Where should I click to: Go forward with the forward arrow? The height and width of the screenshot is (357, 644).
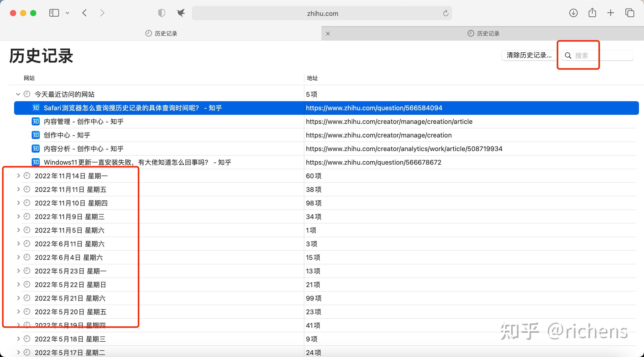(102, 13)
